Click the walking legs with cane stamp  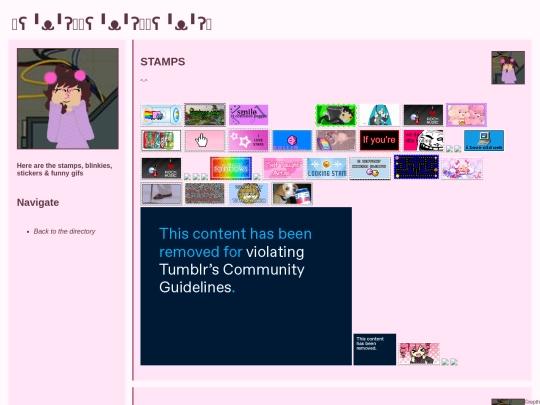click(161, 194)
